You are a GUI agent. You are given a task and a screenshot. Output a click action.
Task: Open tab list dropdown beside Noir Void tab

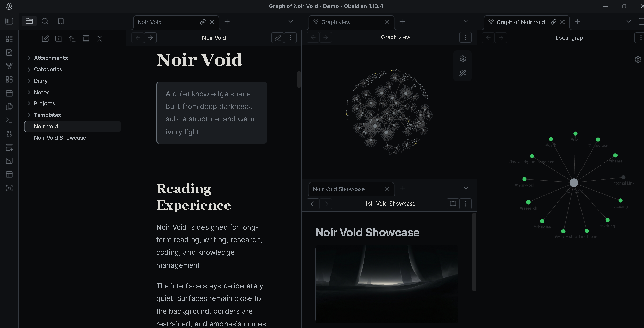point(291,21)
